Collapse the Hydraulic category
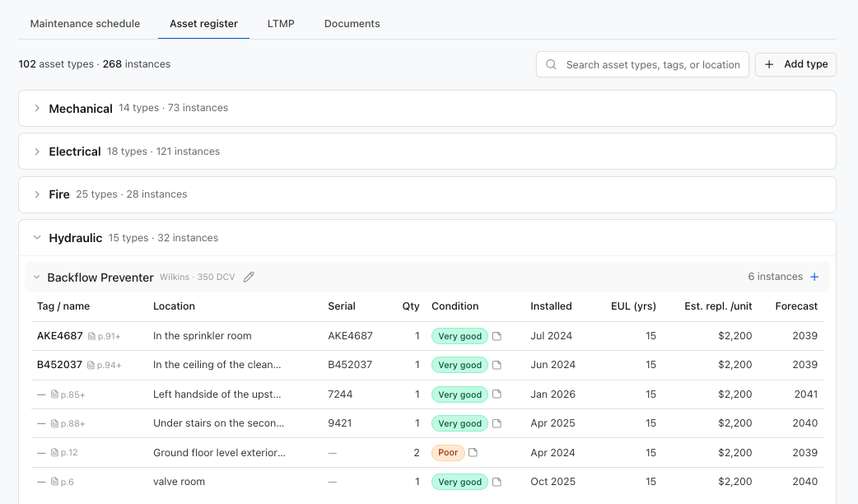Viewport: 858px width, 504px height. (x=37, y=237)
